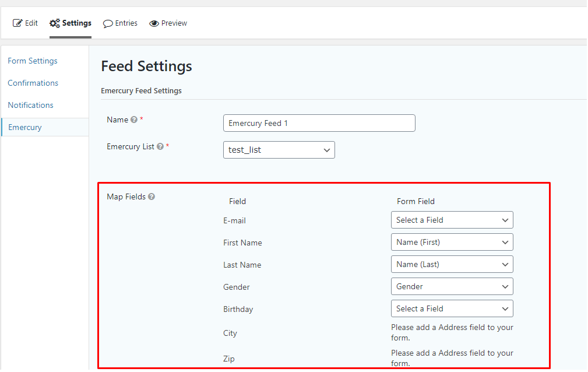The image size is (588, 372).
Task: Open the Birthday form field dropdown
Action: pyautogui.click(x=452, y=308)
